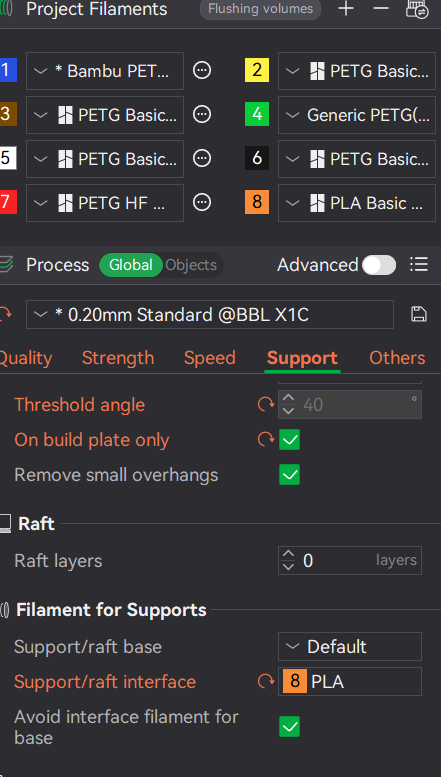Open Support/raft base Default dropdown
Image resolution: width=441 pixels, height=777 pixels.
pyautogui.click(x=350, y=647)
